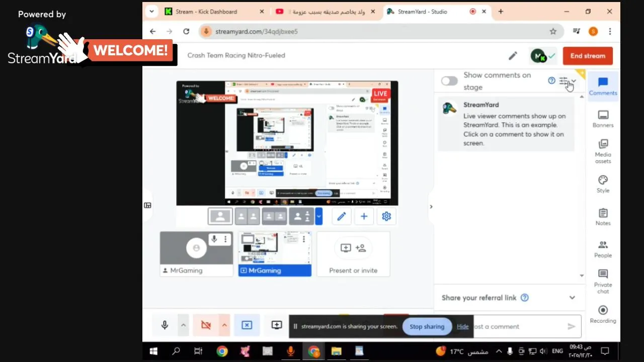Open the Comments panel in StreamYard sidebar

[603, 86]
